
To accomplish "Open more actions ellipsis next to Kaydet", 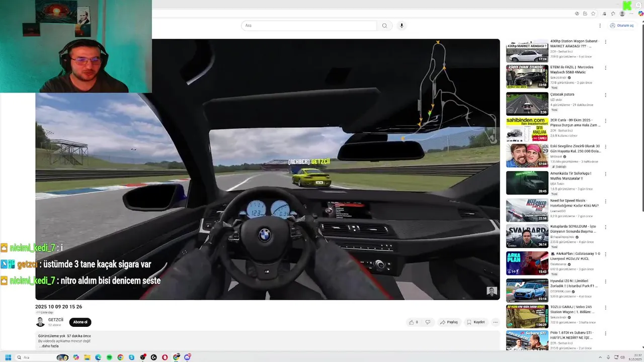I will [495, 322].
